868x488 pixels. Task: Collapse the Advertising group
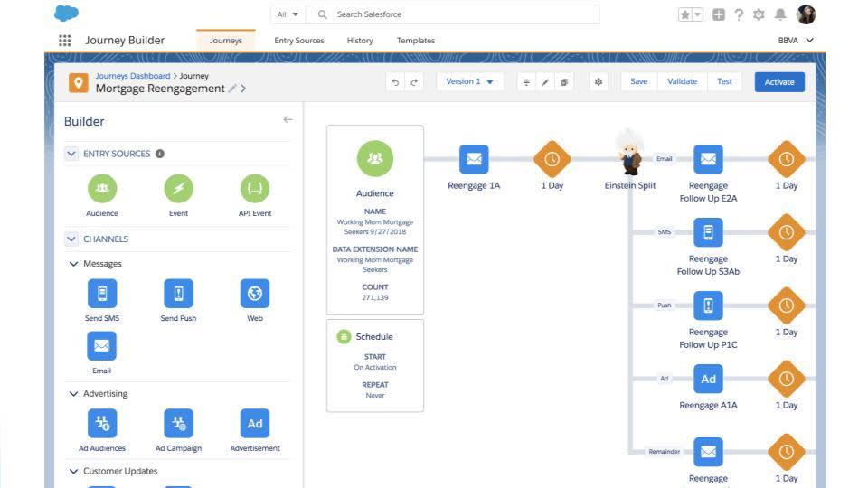[73, 394]
